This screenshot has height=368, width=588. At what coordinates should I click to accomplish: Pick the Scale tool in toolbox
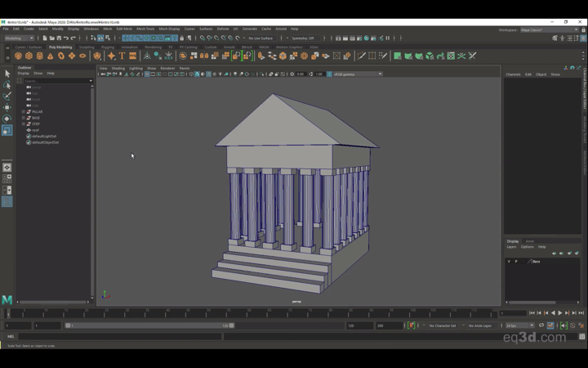pos(7,130)
